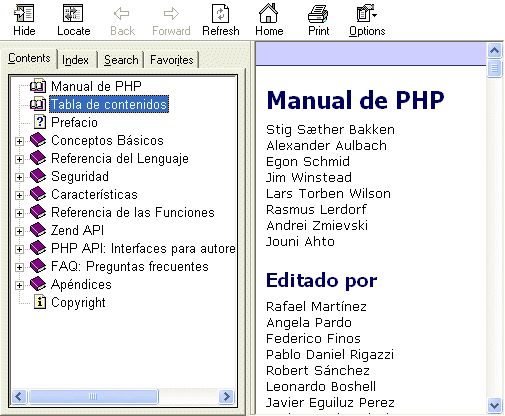
Task: Click the page's scroll up arrow
Action: 494,50
